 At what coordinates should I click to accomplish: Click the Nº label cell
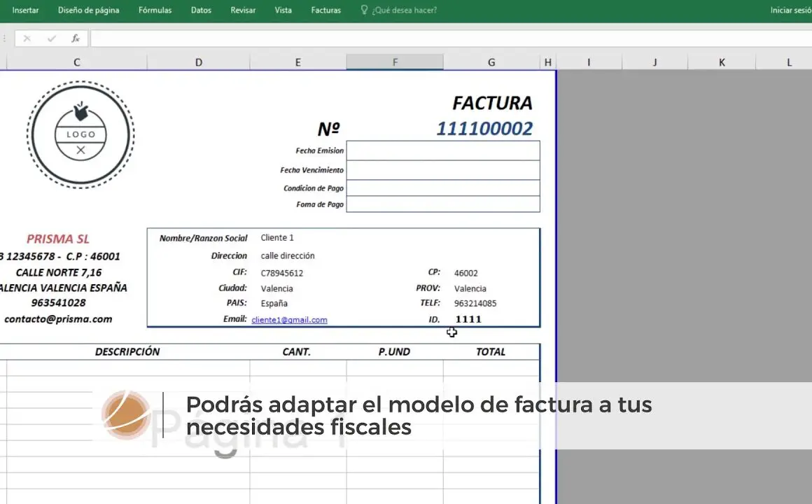pos(328,129)
